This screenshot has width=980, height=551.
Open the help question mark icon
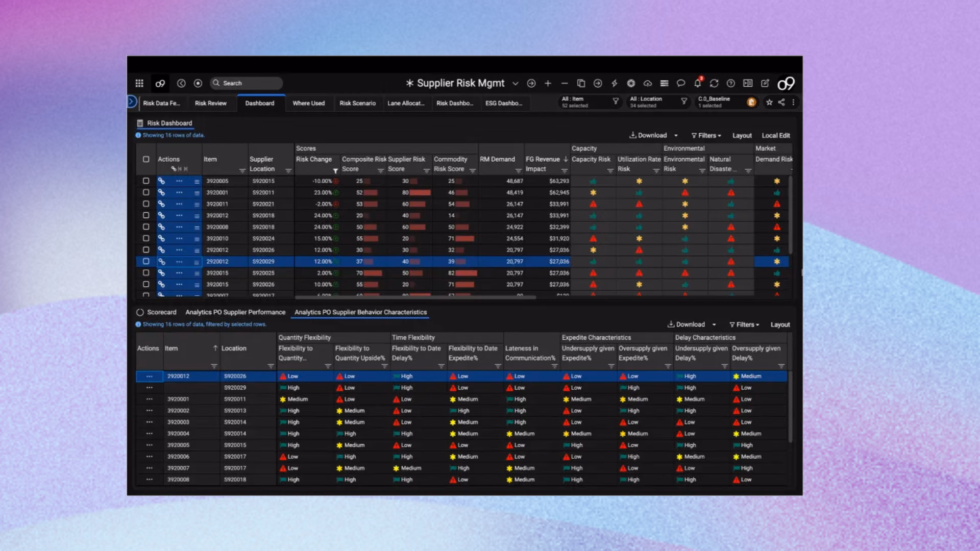coord(731,83)
